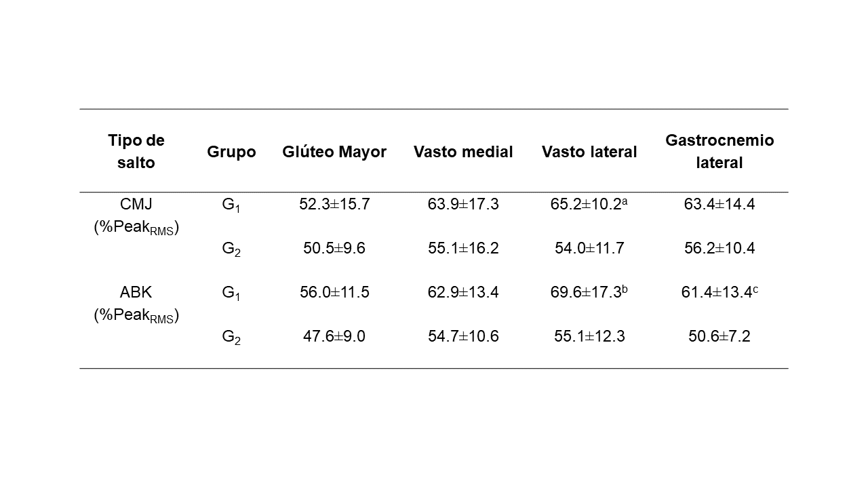
Task: Click the value 47.6±9.0
Action: [334, 336]
